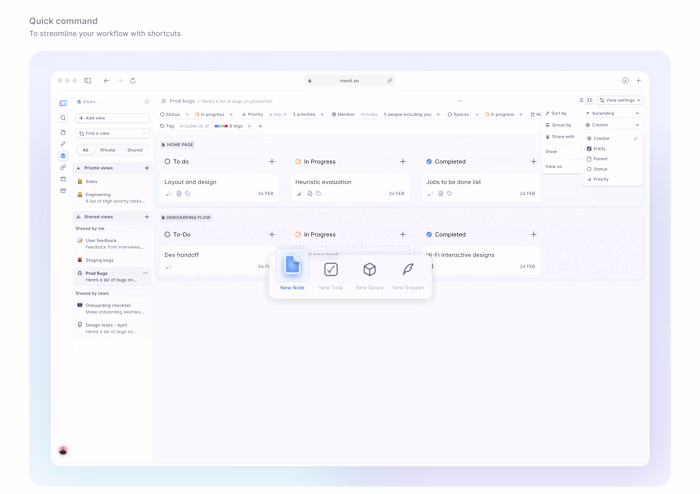The width and height of the screenshot is (700, 494).
Task: Switch to the Shared views tab
Action: coord(134,150)
